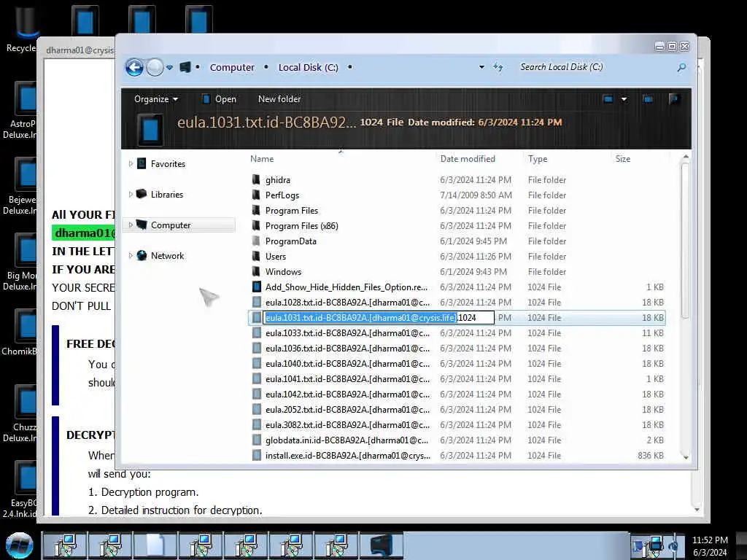Select the Windows folder icon
The width and height of the screenshot is (747, 560).
point(256,271)
